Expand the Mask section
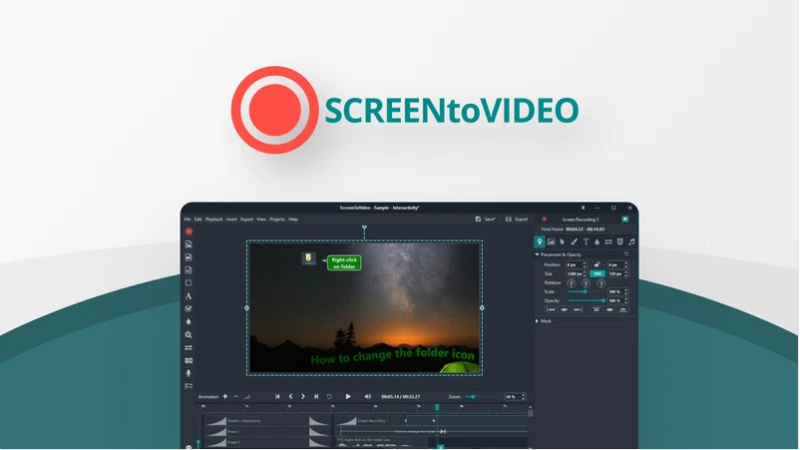Viewport: 800px width, 450px height. click(537, 321)
